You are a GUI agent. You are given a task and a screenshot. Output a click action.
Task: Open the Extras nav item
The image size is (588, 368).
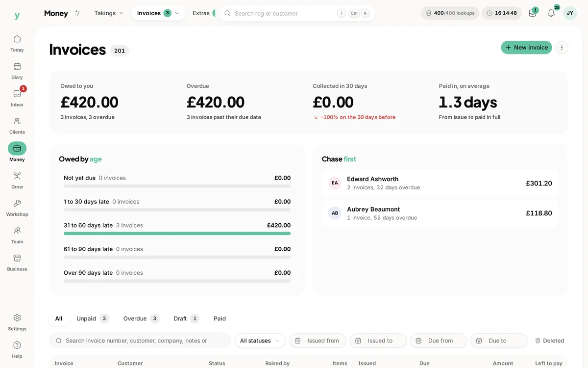[x=201, y=13]
